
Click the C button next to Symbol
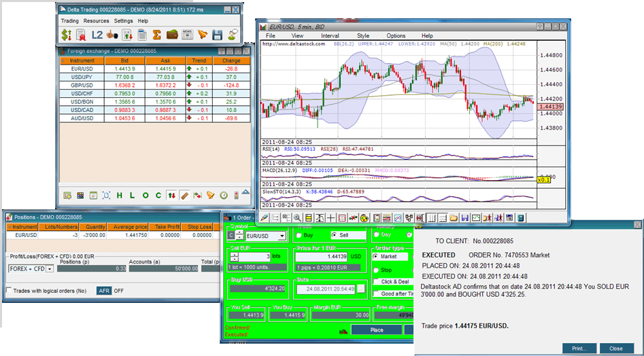click(231, 236)
